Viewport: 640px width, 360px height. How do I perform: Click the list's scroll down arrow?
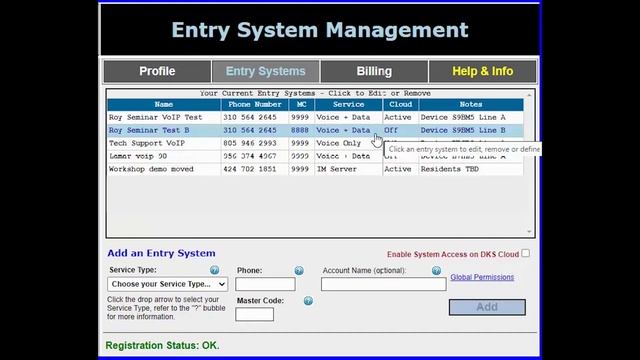529,231
